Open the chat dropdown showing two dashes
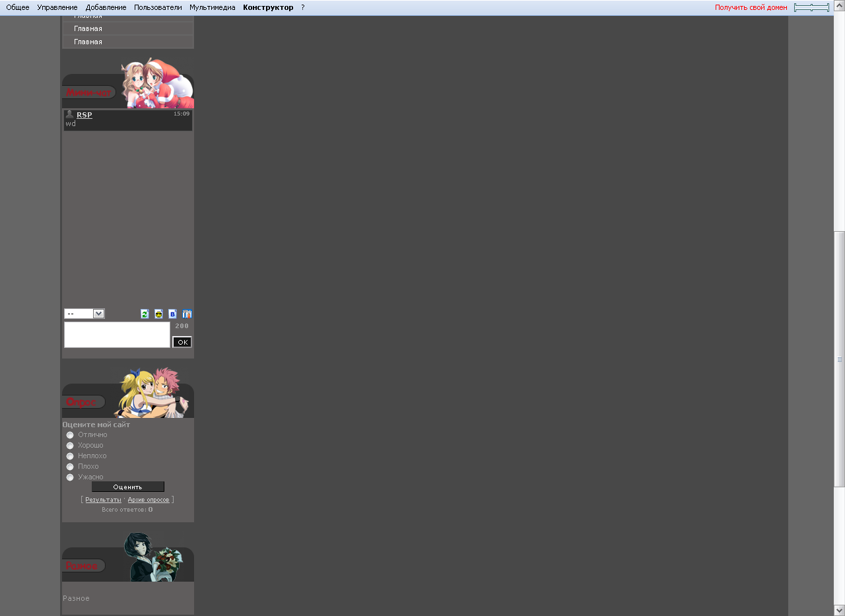Screen dimensions: 845x616 pos(84,314)
